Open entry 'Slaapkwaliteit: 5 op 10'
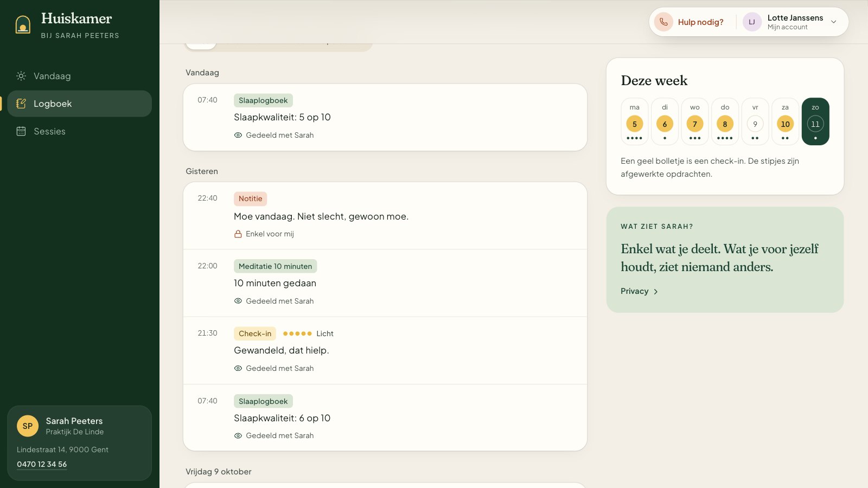Screen dimensions: 868x488 click(282, 117)
